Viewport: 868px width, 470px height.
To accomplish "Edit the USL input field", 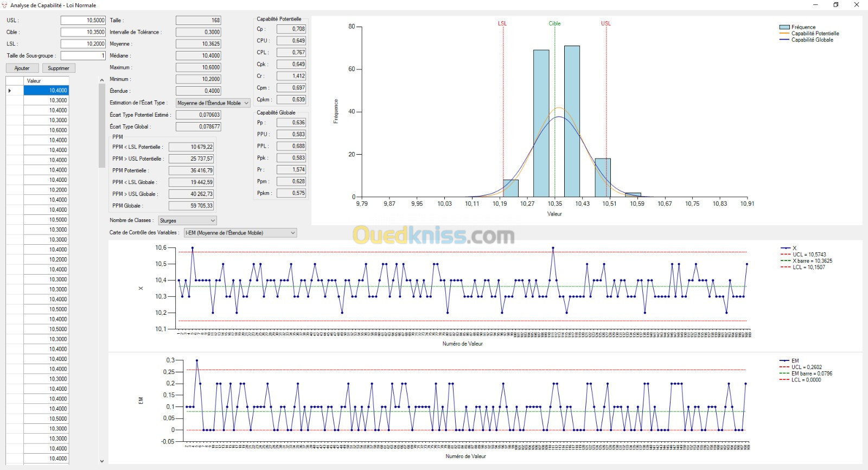I will 83,20.
